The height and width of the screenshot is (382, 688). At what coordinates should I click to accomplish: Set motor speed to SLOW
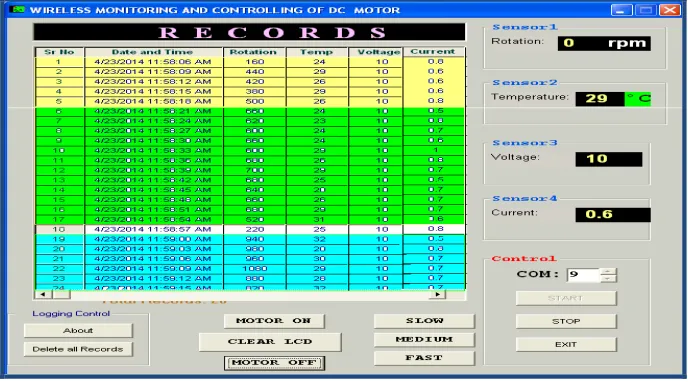[424, 321]
